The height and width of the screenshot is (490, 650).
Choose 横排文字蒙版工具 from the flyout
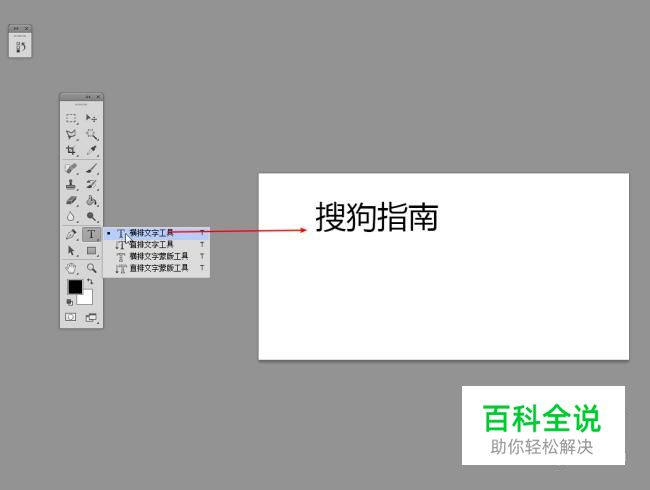tap(156, 256)
